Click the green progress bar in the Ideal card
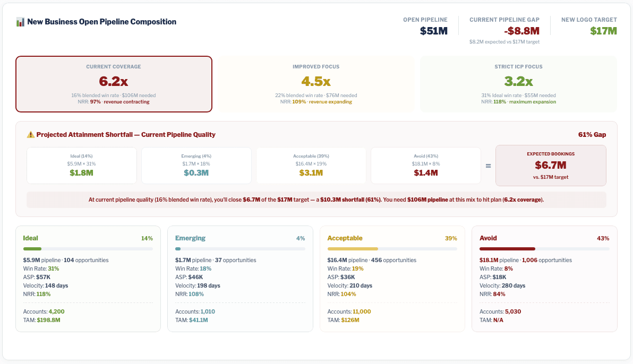 (x=32, y=248)
